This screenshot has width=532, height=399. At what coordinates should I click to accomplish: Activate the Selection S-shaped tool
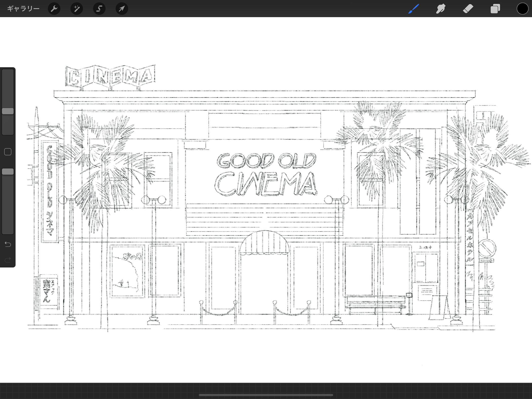99,9
